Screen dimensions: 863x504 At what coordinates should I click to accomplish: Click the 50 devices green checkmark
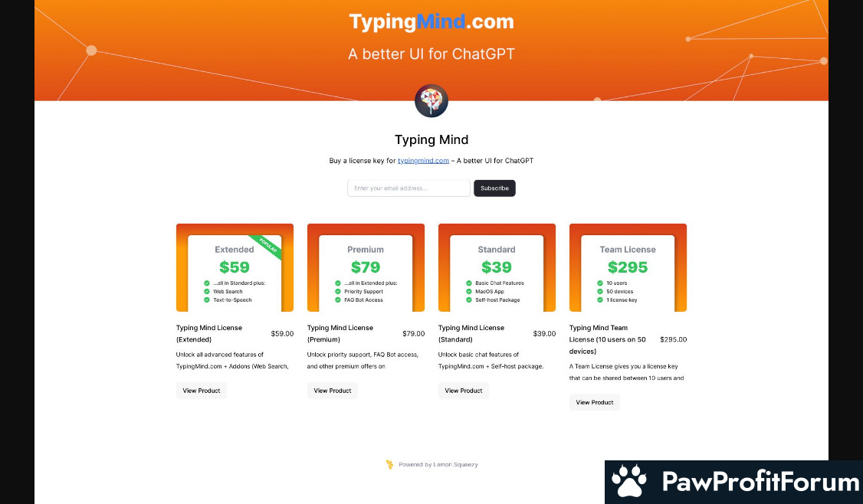pos(600,292)
